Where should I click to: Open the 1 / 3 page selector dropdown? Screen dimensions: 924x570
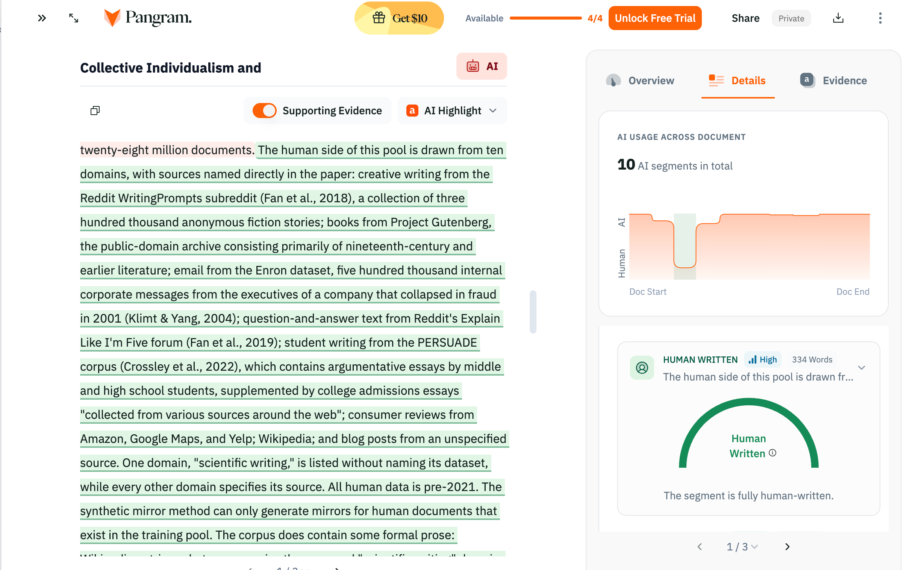point(742,547)
